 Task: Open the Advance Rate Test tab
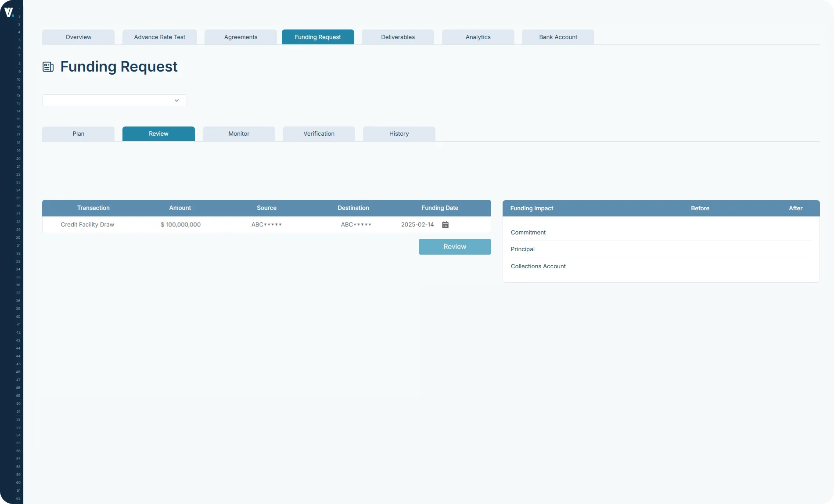159,37
